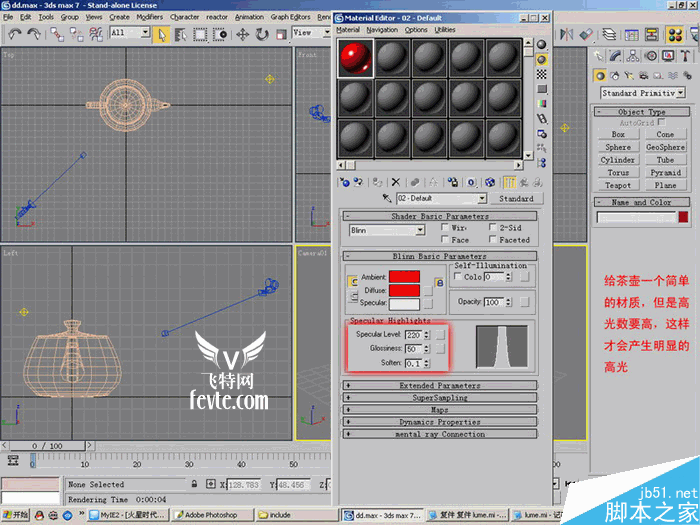Click the Redo arrow in main toolbar

pyautogui.click(x=34, y=34)
